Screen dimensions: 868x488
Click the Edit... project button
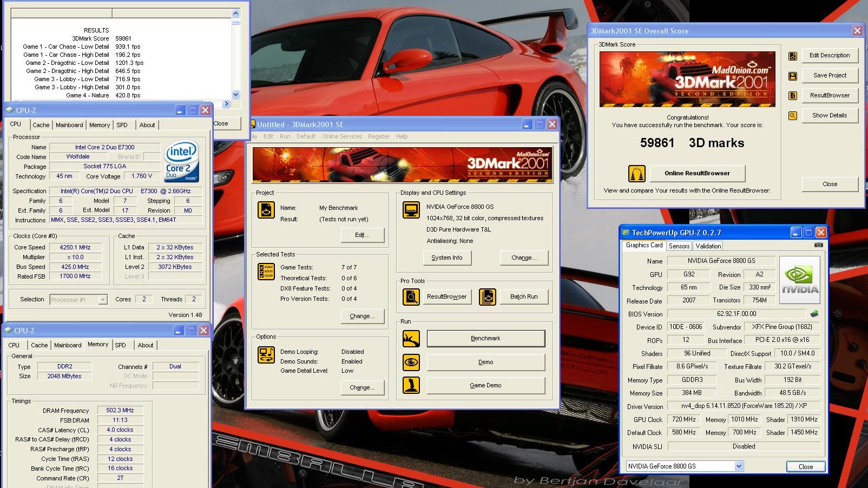362,235
